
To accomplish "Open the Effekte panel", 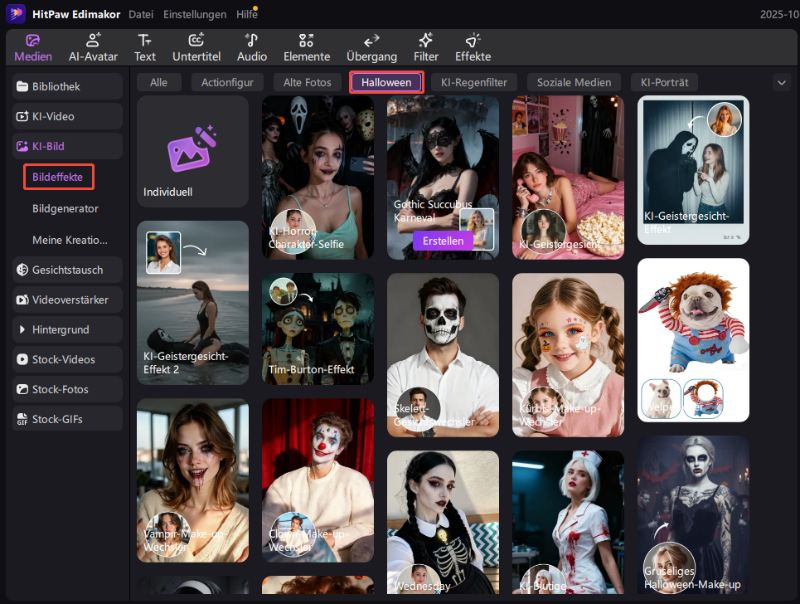I will coord(473,48).
